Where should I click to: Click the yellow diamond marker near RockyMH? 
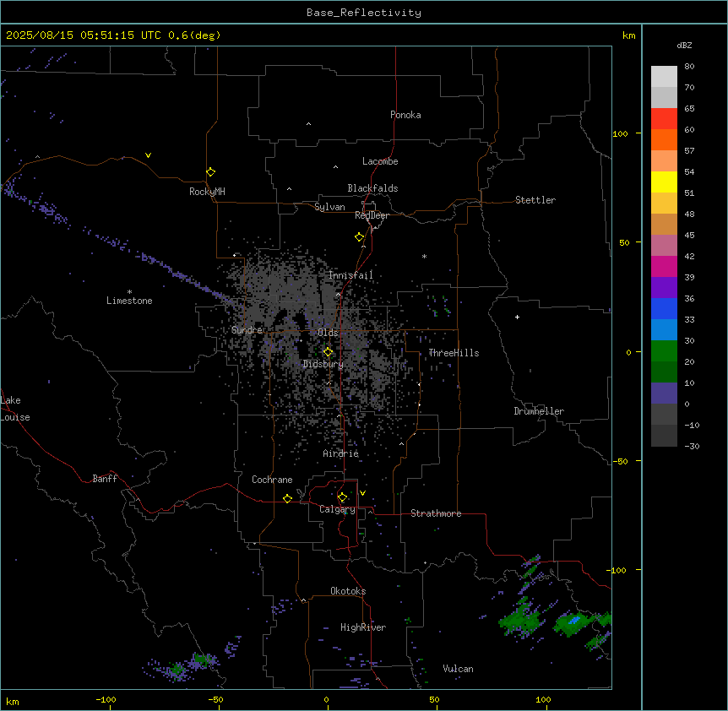click(210, 172)
